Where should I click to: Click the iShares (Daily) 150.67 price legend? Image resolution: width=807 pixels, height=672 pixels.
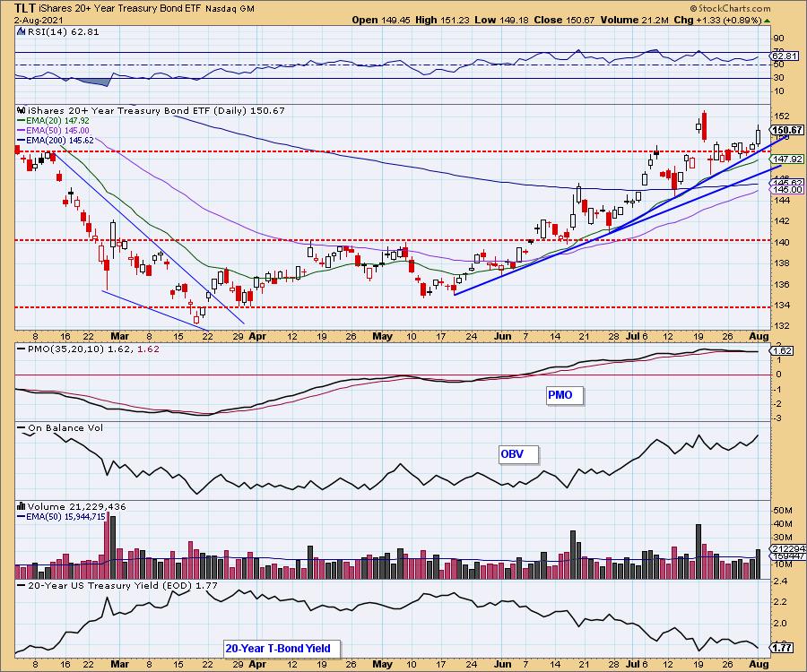pos(156,110)
